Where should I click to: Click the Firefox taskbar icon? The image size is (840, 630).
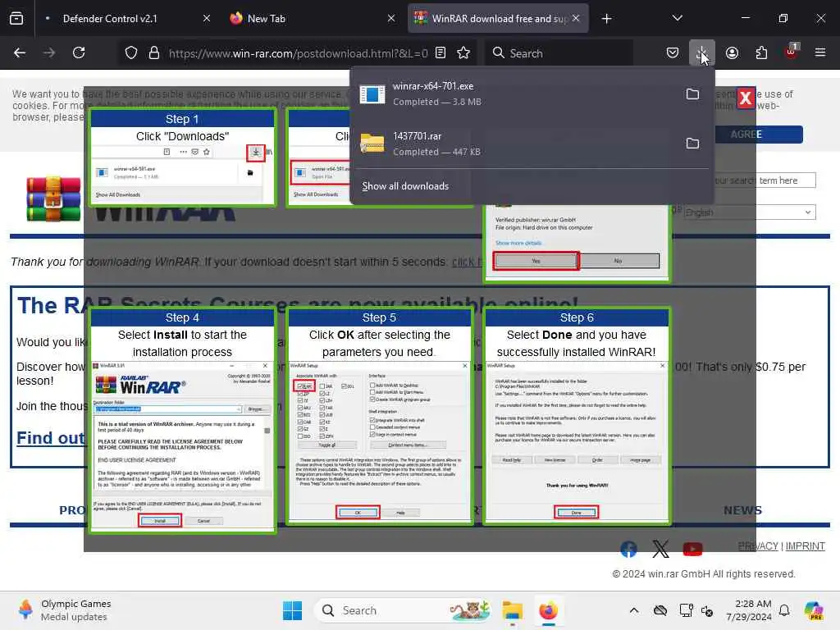tap(548, 610)
